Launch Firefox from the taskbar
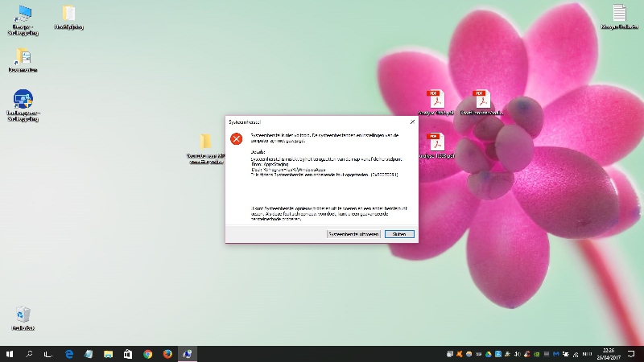The width and height of the screenshot is (644, 362). coord(167,354)
